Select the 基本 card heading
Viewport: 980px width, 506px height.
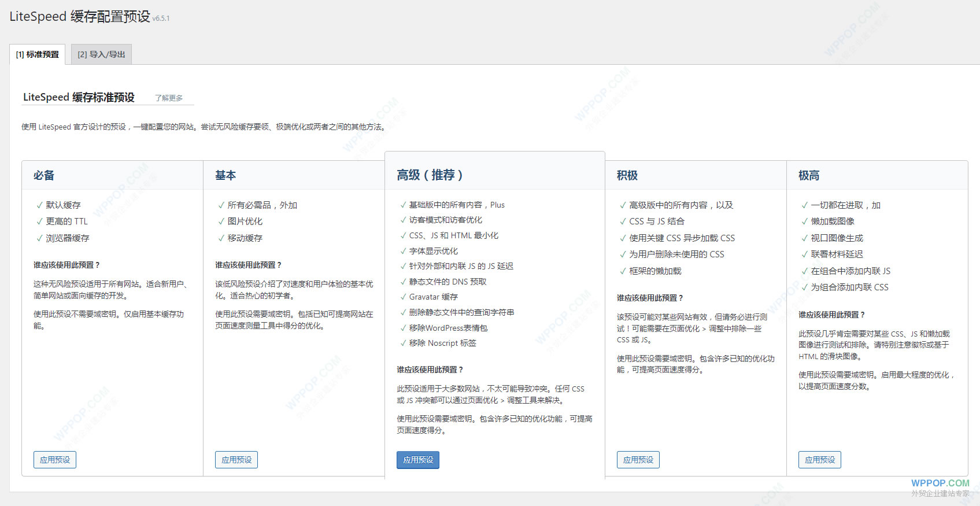click(225, 175)
